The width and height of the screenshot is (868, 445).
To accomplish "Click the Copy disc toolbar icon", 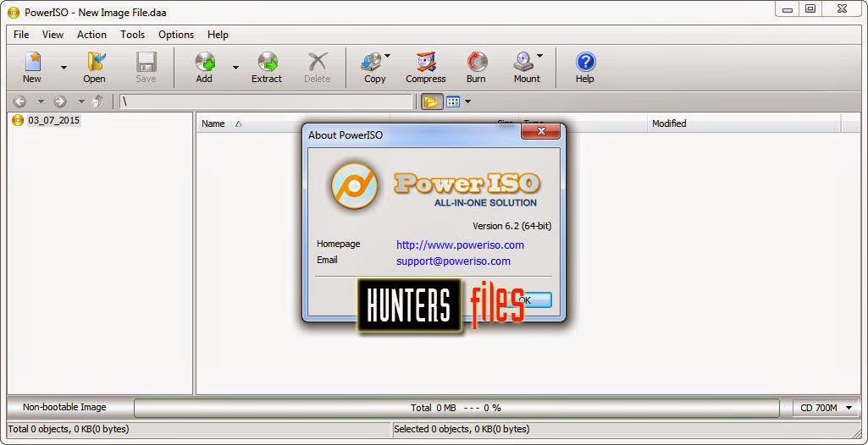I will click(372, 67).
